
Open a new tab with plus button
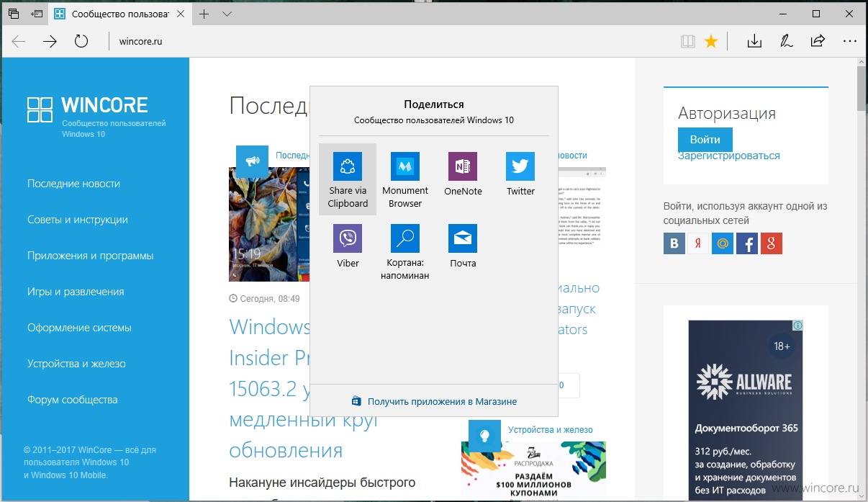[204, 14]
